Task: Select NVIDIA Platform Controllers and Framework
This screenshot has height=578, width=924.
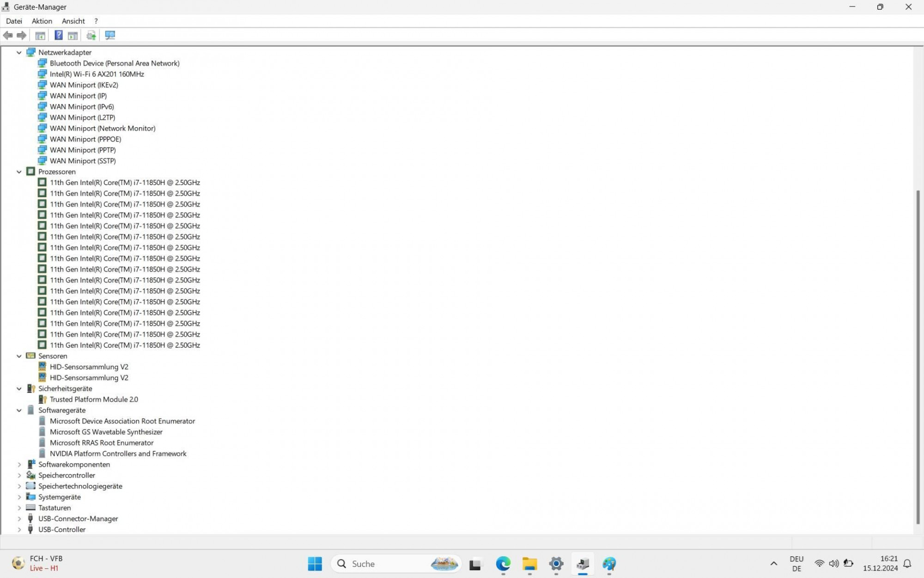Action: [x=118, y=454]
